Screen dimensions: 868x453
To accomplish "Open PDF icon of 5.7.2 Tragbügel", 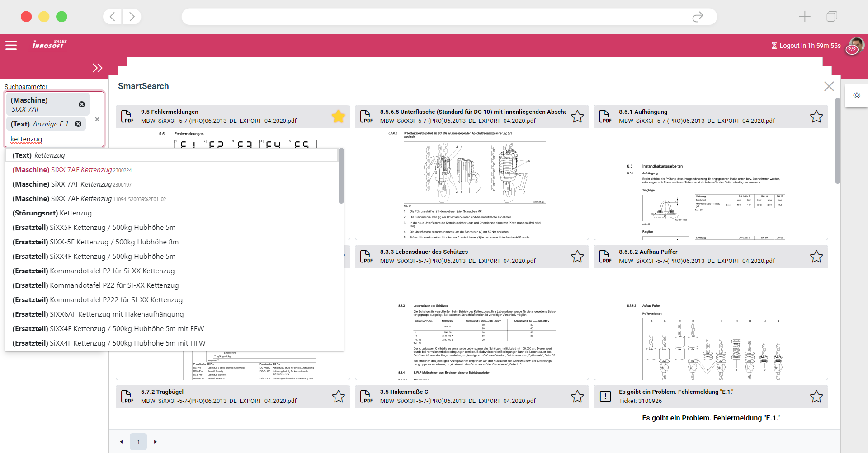I will (127, 397).
